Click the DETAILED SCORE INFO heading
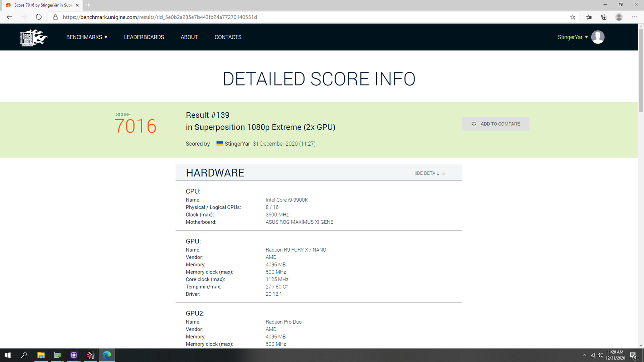 coord(319,79)
